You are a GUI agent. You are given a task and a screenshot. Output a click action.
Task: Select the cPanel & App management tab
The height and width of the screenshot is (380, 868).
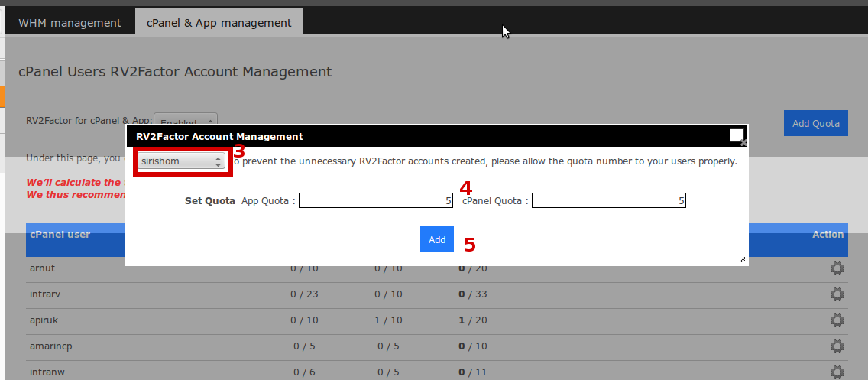coord(219,23)
